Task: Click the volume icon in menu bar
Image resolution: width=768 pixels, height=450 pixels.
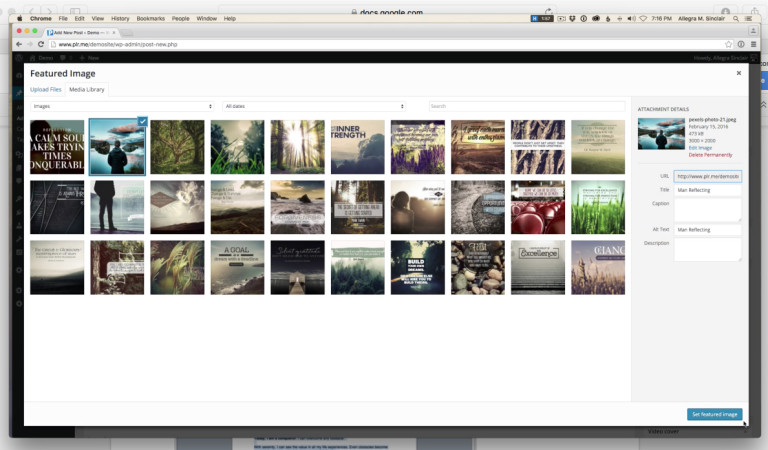Action: click(x=631, y=19)
